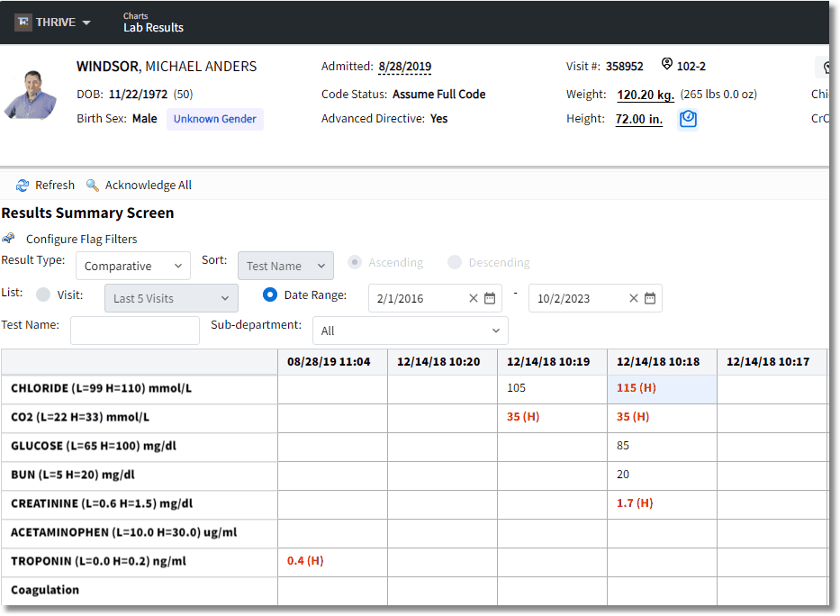Select the Chloride 105 result

(x=552, y=388)
